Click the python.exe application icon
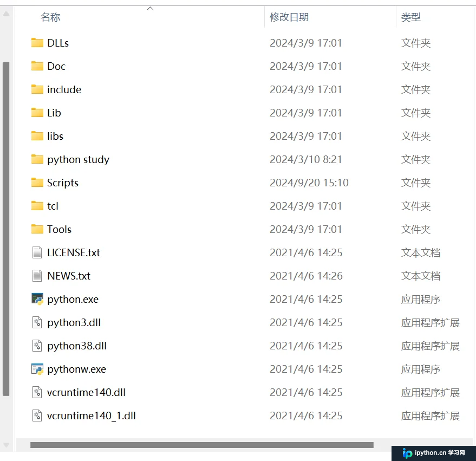The image size is (476, 461). point(37,299)
